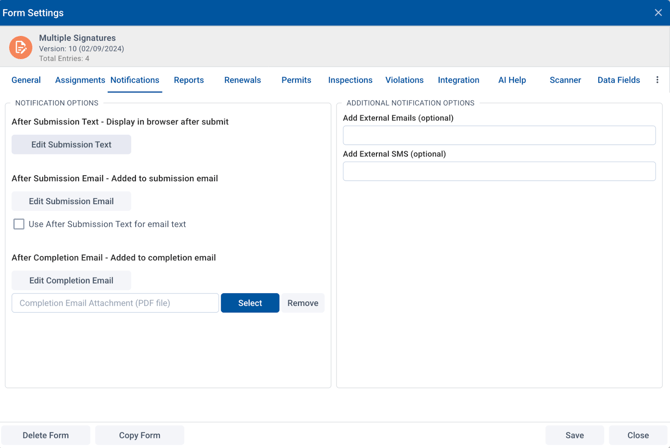670x448 pixels.
Task: Open the AI Help tab
Action: pos(512,80)
